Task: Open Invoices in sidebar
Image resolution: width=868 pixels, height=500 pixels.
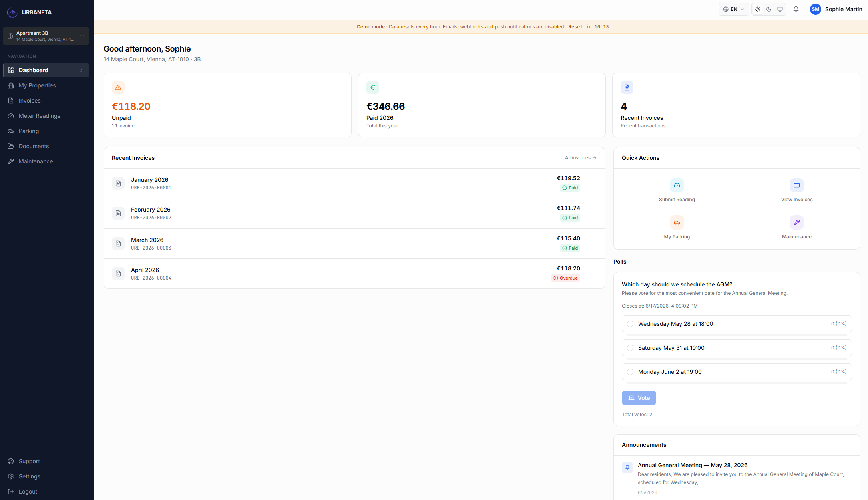Action: click(46, 101)
